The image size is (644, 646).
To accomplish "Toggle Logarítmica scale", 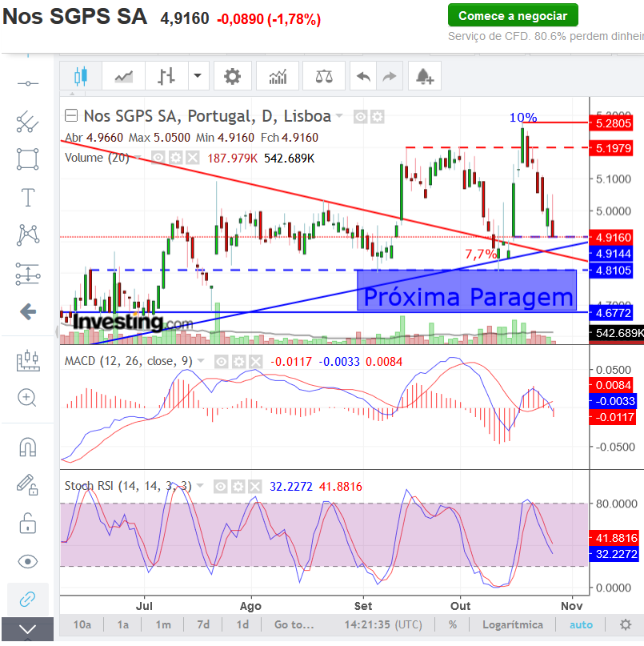I will (513, 624).
